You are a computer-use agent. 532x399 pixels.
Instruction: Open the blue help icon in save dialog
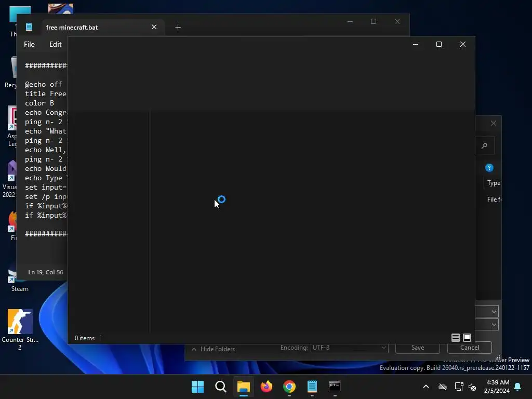[x=489, y=168]
